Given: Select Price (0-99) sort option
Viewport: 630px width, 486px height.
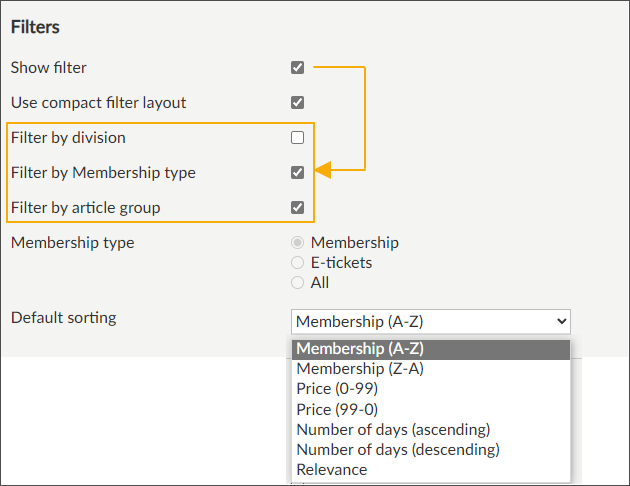Looking at the screenshot, I should click(x=337, y=389).
